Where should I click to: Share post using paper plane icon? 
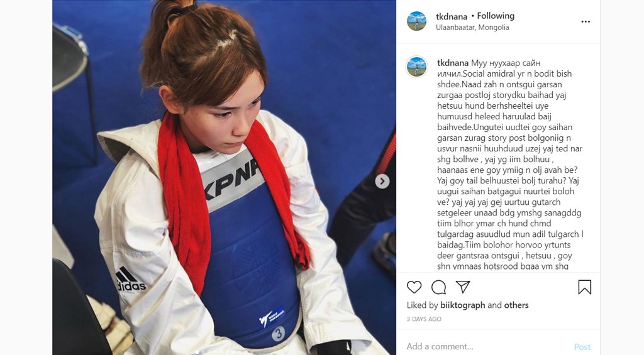(x=463, y=287)
